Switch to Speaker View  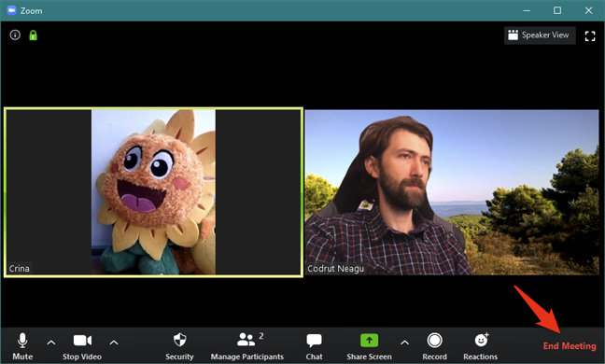tap(540, 35)
